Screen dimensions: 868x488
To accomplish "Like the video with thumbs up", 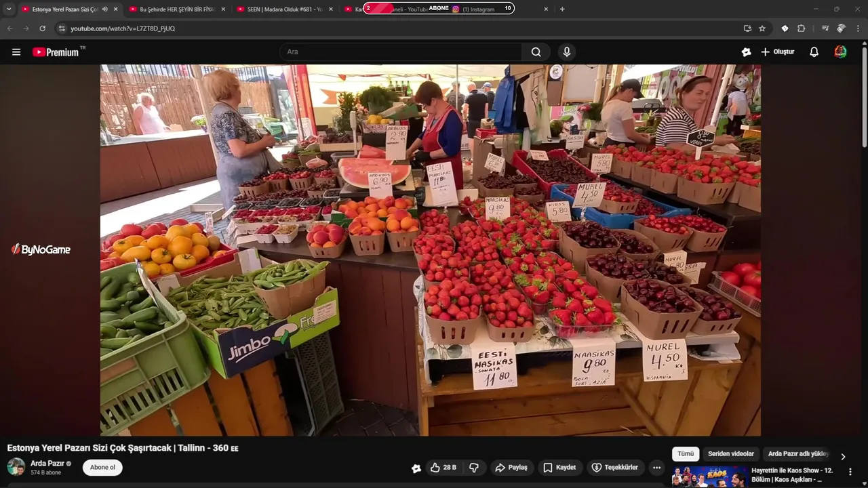I will (x=443, y=468).
